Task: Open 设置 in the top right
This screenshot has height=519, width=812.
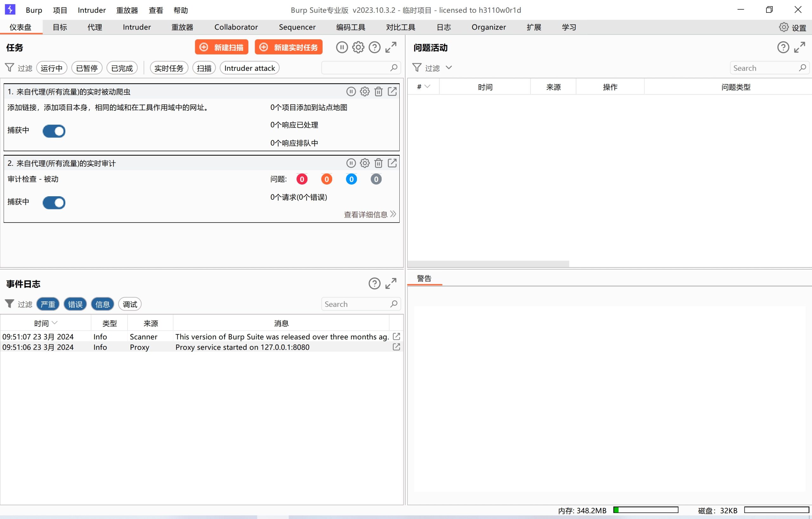Action: click(x=793, y=27)
